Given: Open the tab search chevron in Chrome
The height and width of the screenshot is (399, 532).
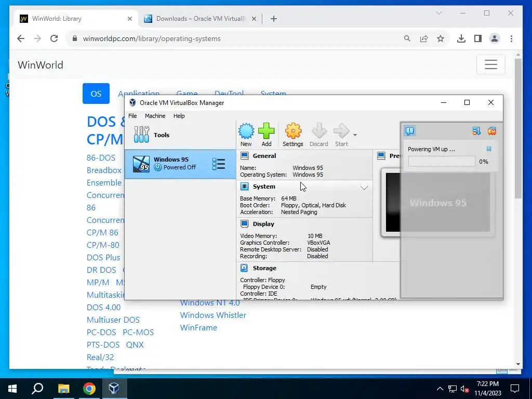Looking at the screenshot, I should (x=438, y=13).
